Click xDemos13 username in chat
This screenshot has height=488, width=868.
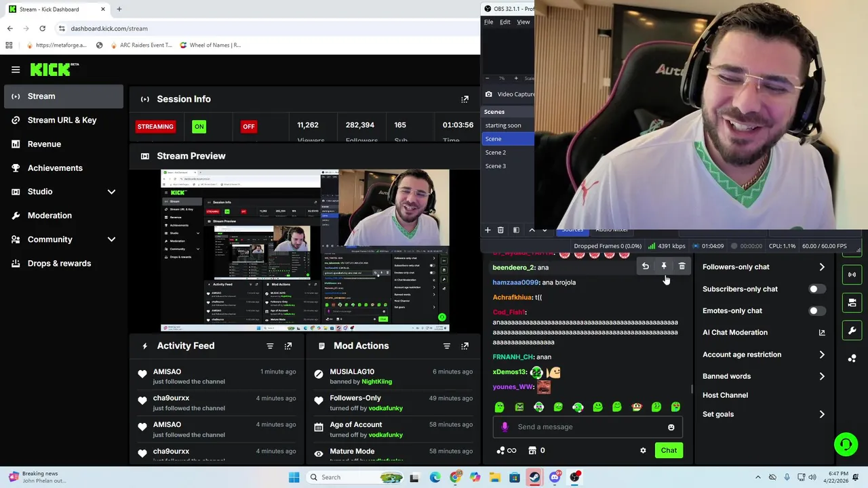(x=509, y=371)
